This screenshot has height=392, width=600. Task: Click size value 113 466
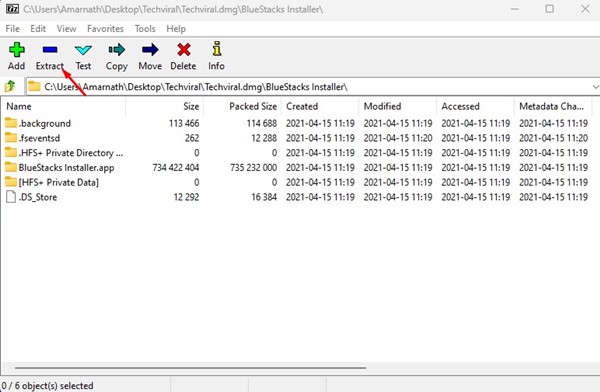click(184, 123)
